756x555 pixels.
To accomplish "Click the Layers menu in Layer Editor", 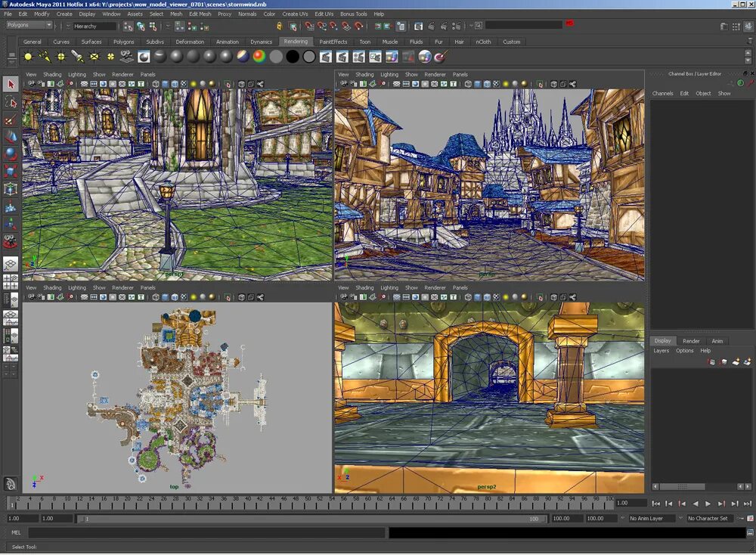I will pos(661,351).
